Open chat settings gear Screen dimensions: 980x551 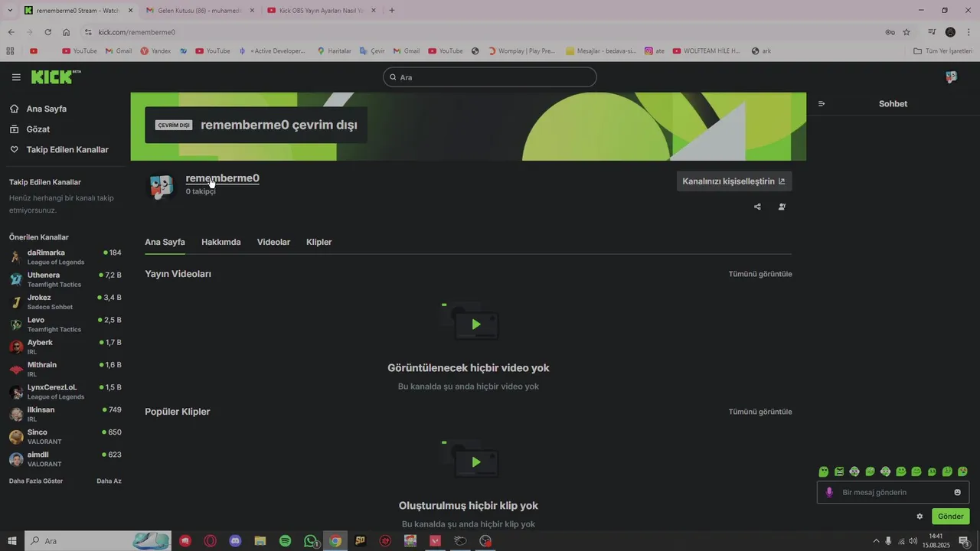coord(920,517)
